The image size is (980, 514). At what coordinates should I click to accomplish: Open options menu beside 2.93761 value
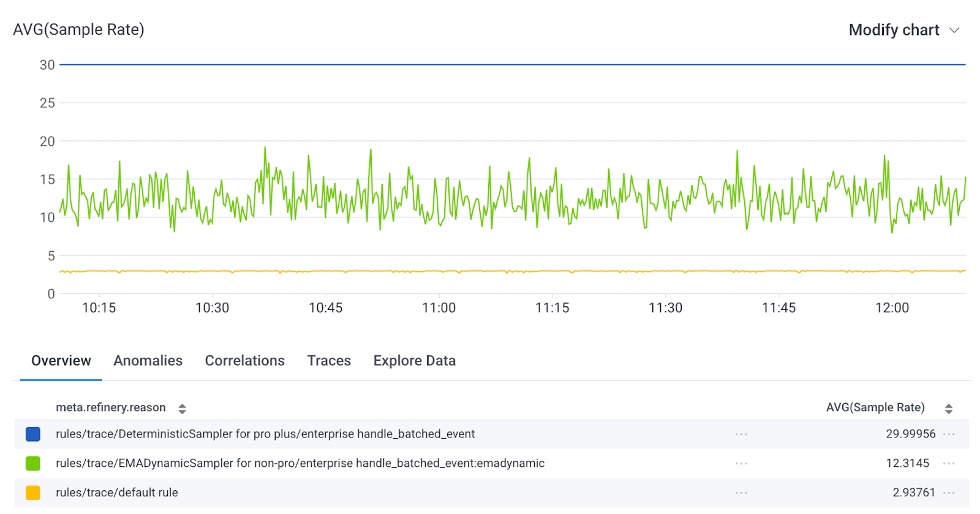click(x=949, y=493)
